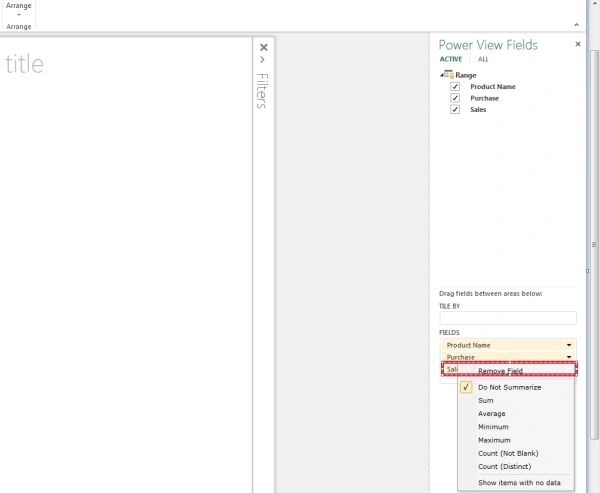The image size is (600, 493).
Task: Select Do Not Summarize option
Action: [509, 387]
